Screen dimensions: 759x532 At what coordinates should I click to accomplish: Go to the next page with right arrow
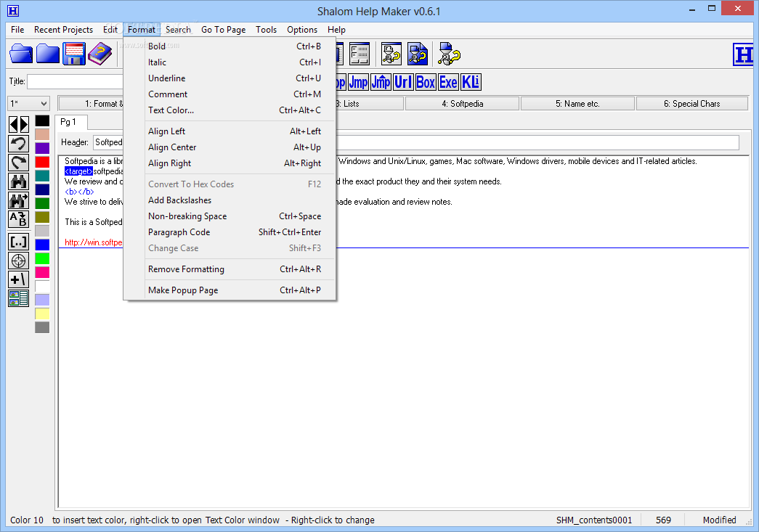tap(24, 125)
